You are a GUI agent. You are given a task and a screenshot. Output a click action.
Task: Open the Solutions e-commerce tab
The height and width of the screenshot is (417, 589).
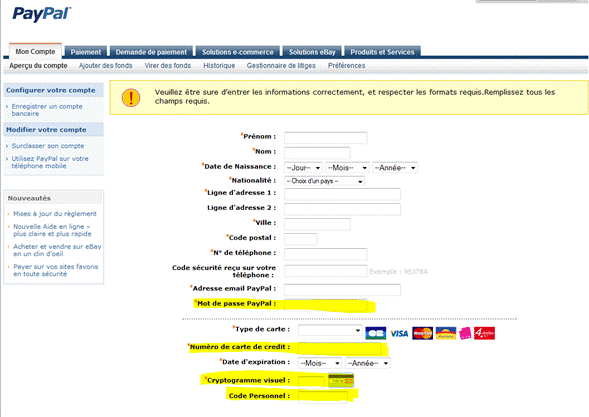click(238, 52)
